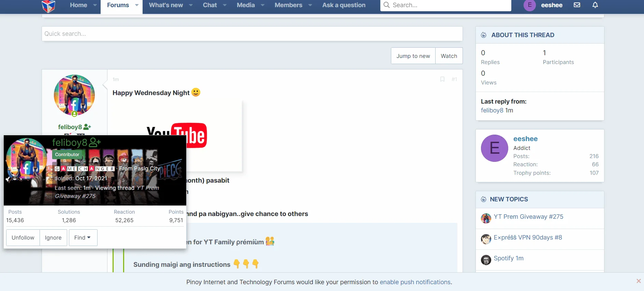
Task: Click viewing thread YT Prem Giveaway link
Action: pyautogui.click(x=107, y=192)
